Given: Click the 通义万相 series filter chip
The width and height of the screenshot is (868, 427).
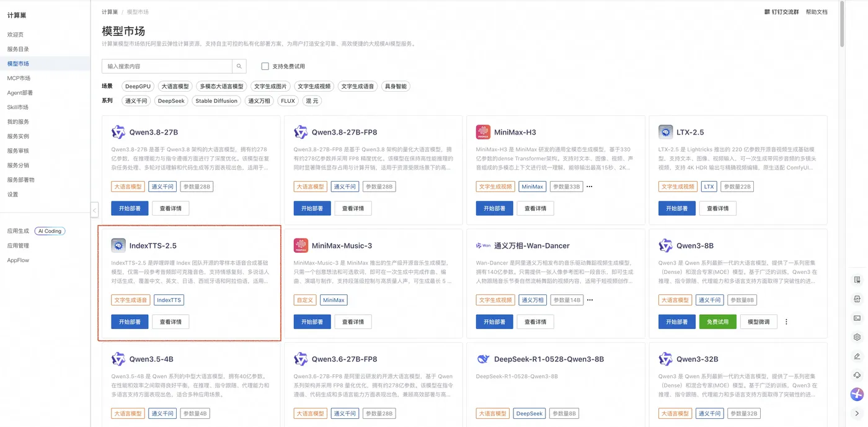Looking at the screenshot, I should click(259, 100).
